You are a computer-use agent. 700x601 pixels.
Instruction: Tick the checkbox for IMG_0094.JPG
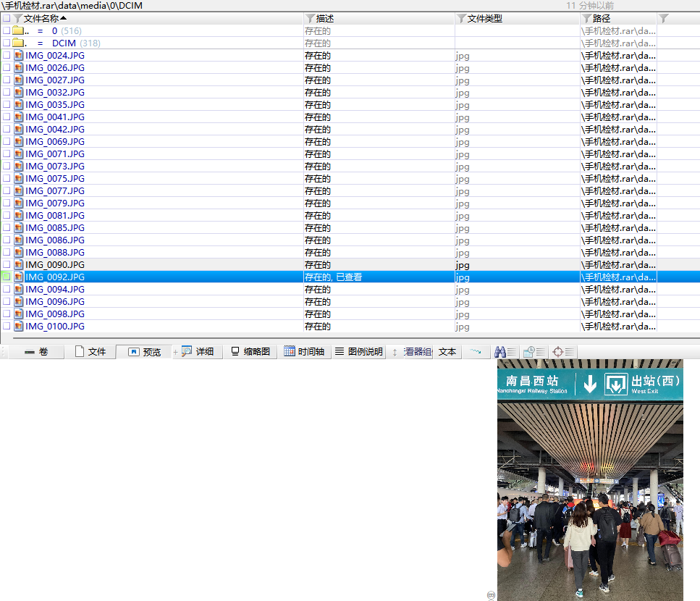tap(7, 289)
